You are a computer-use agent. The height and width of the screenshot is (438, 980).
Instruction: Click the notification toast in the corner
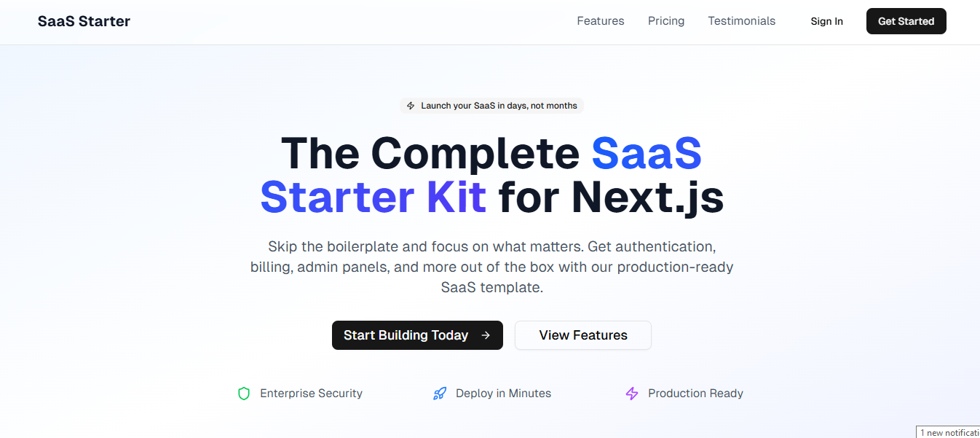948,431
